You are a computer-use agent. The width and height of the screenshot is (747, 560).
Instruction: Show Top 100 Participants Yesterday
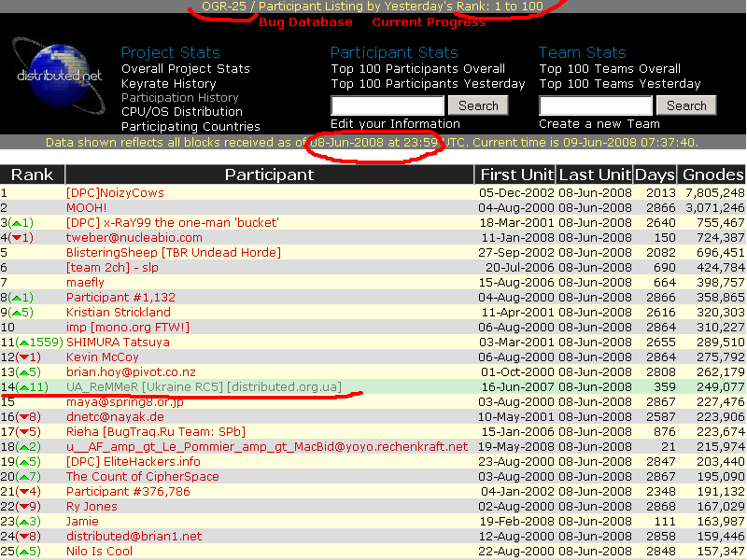tap(428, 84)
